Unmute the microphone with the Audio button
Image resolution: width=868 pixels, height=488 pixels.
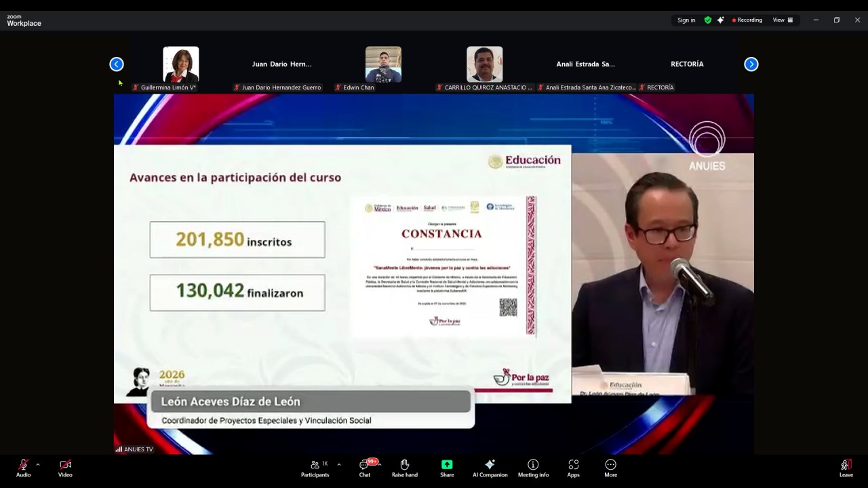tap(23, 468)
